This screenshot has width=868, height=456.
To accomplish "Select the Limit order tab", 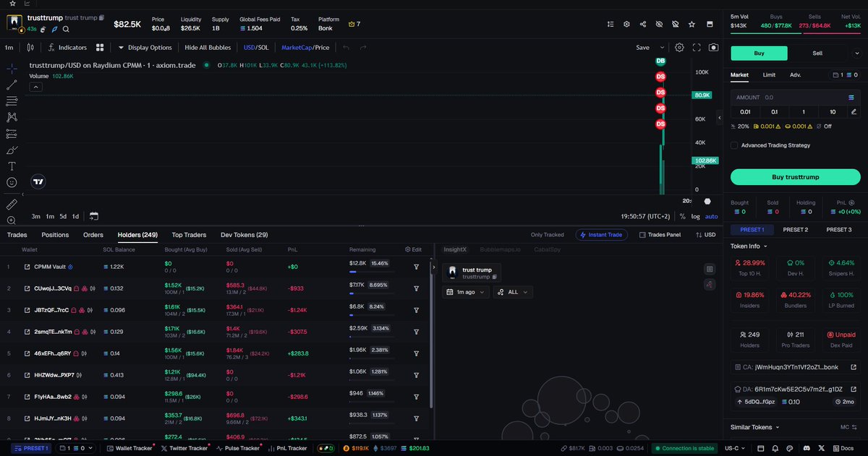I will pyautogui.click(x=769, y=74).
